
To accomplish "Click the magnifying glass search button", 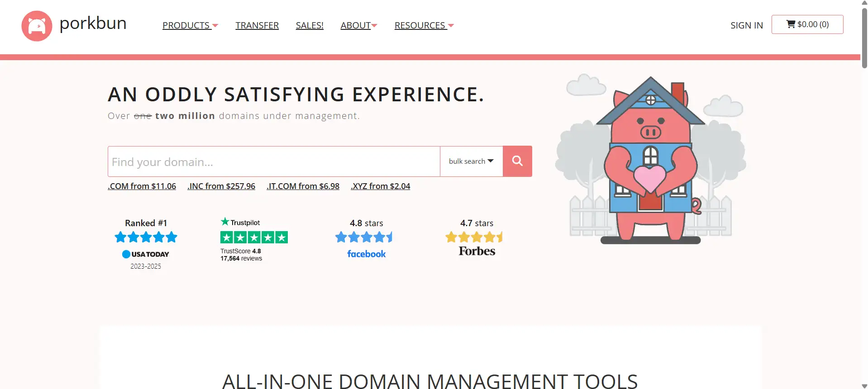I will pyautogui.click(x=517, y=161).
